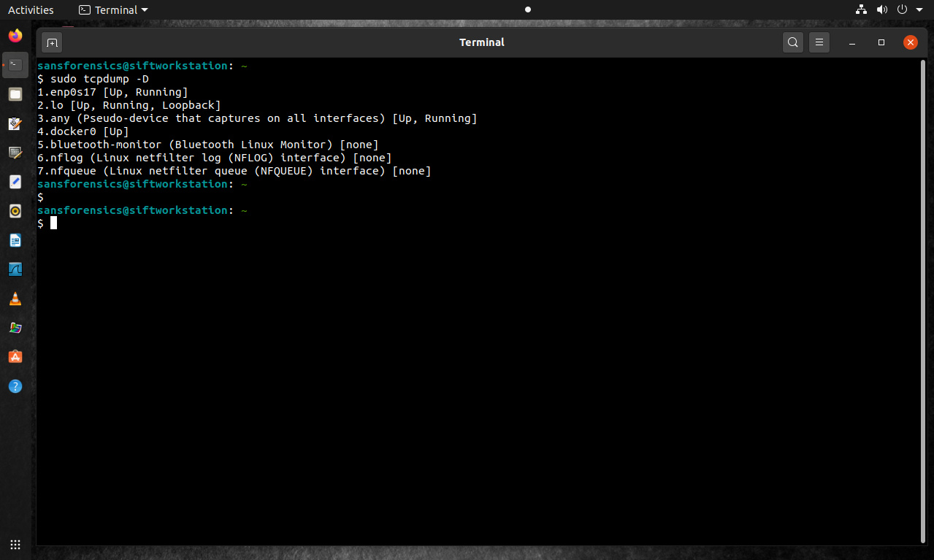934x560 pixels.
Task: Open the Activities overview
Action: [31, 10]
